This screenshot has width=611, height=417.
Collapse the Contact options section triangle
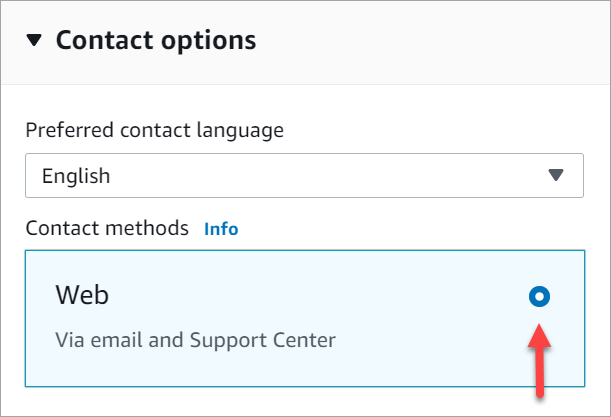[35, 41]
